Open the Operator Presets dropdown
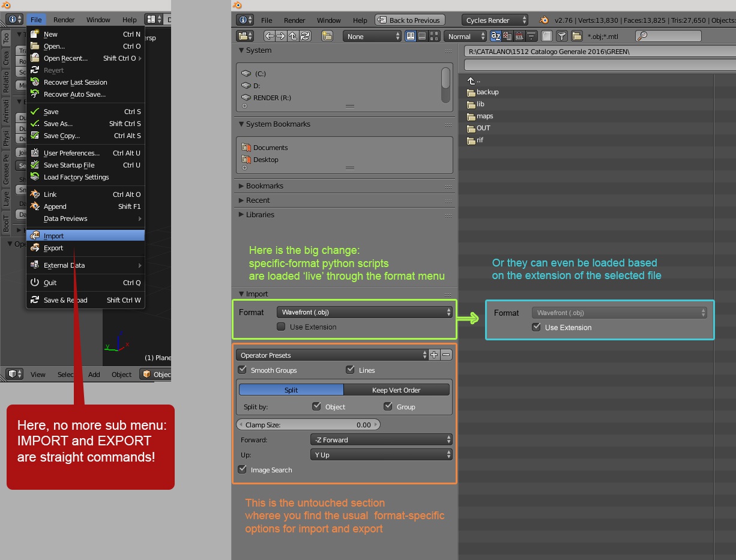 pos(332,355)
